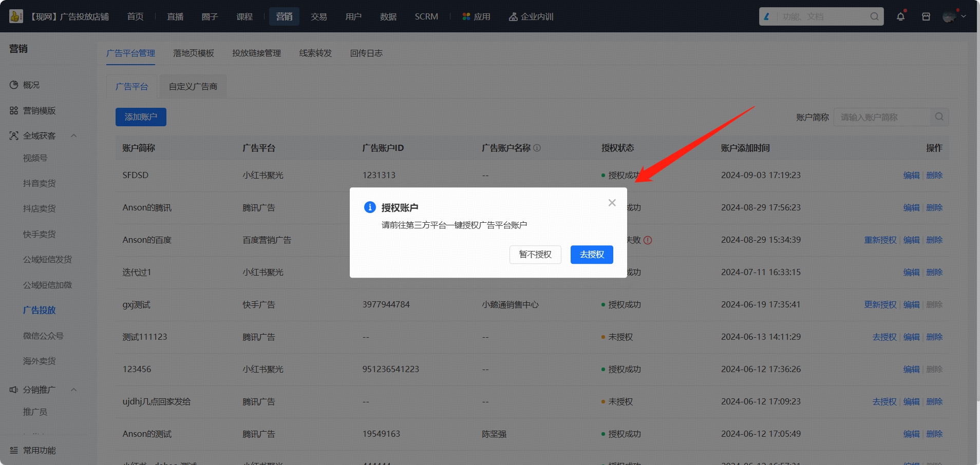Open the 首页 top menu
This screenshot has height=465, width=980.
point(136,16)
